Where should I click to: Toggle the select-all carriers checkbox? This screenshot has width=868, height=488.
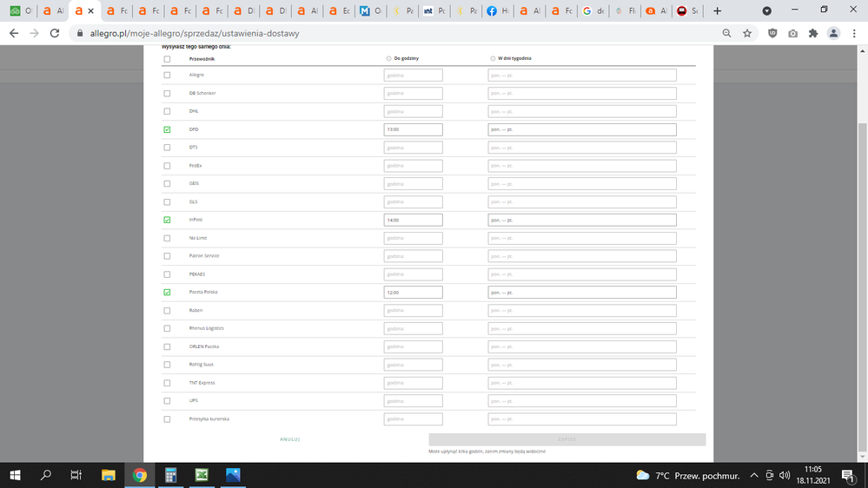tap(167, 59)
